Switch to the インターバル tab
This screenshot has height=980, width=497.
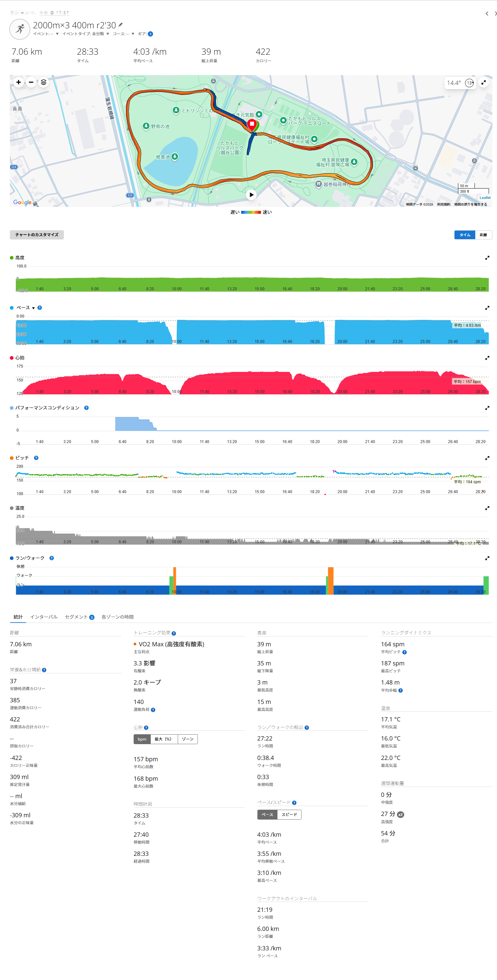point(44,617)
